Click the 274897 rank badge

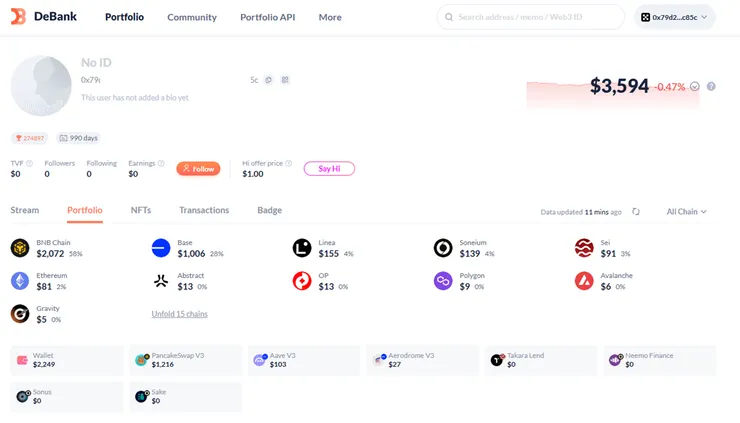click(29, 138)
